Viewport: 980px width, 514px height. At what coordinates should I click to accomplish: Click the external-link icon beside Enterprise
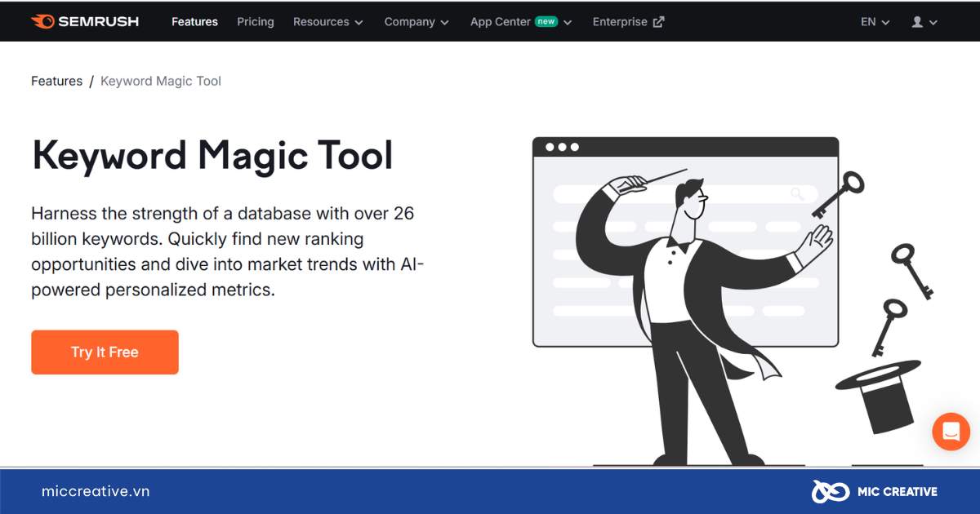(659, 22)
